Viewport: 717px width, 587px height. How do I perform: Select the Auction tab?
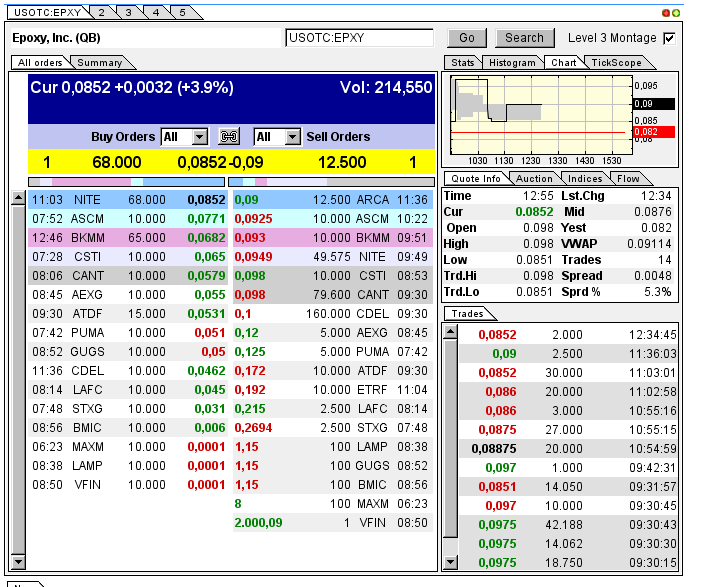click(534, 179)
